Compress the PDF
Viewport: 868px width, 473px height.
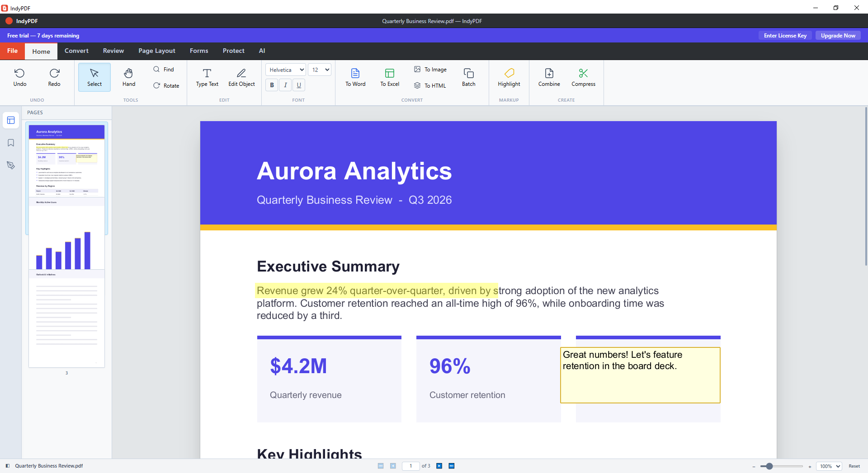[583, 77]
